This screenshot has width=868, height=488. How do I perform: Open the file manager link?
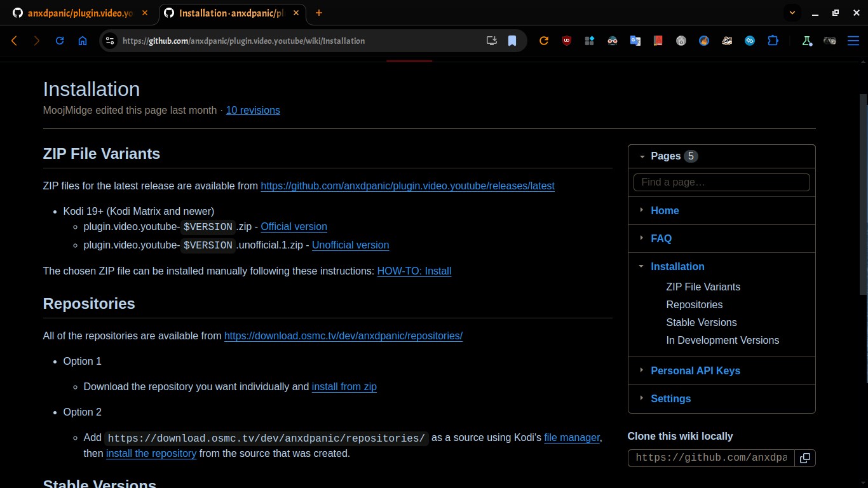pyautogui.click(x=572, y=437)
